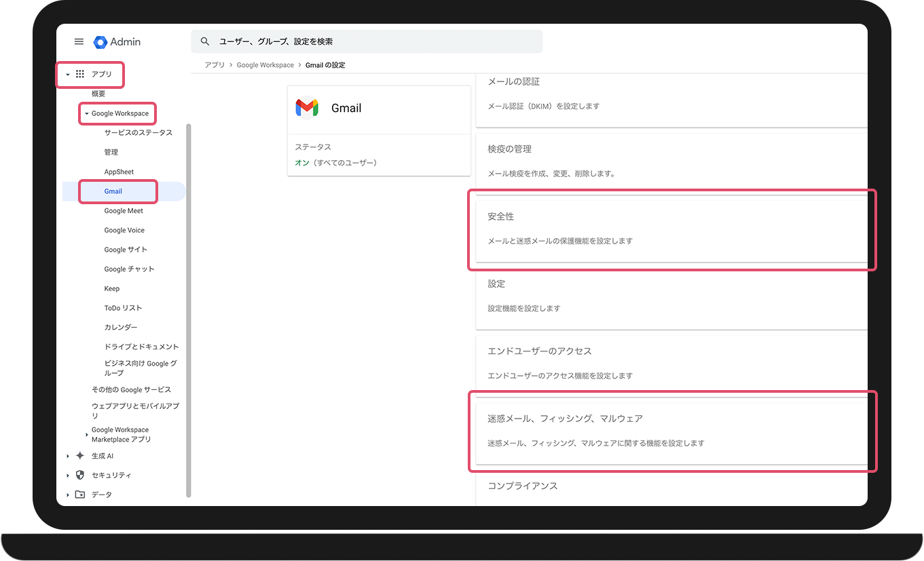Click メール認証（DKIM）を設定します description
924x561 pixels.
coord(543,107)
